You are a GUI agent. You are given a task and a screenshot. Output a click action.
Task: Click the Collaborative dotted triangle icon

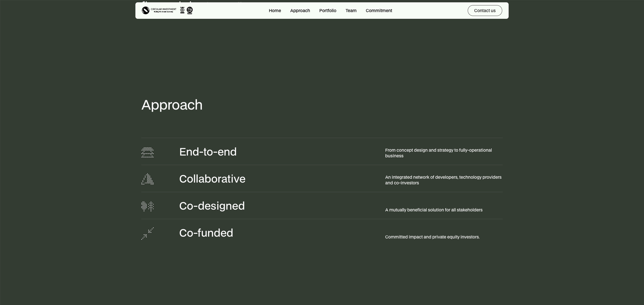[147, 179]
